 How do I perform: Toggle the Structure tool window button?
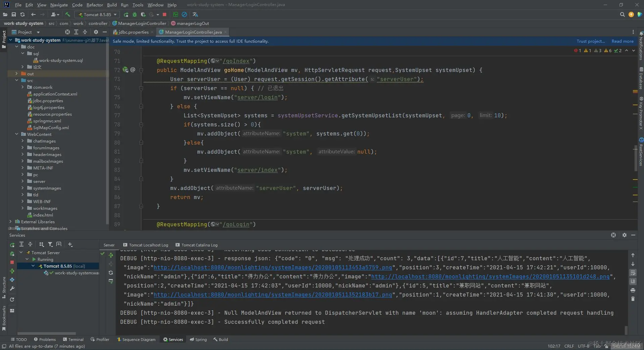(4, 287)
